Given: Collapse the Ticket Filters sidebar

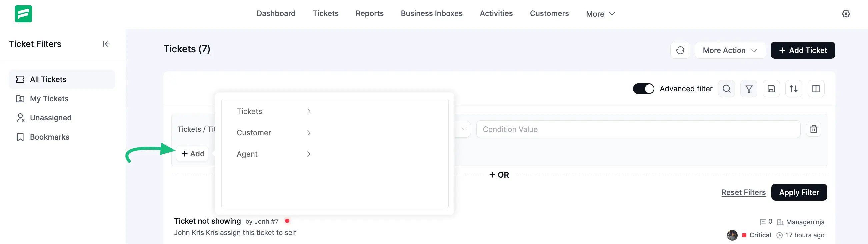Looking at the screenshot, I should point(106,44).
